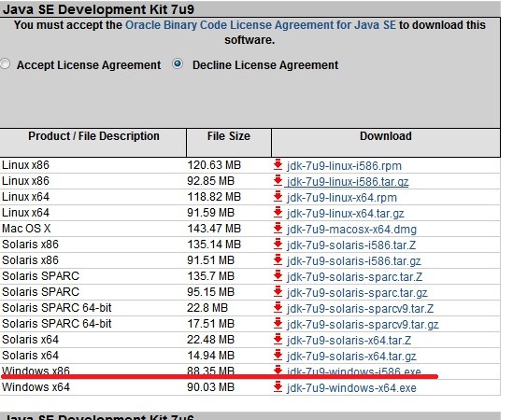This screenshot has width=513, height=420.
Task: Download jdk-7u9-windows-x64.exe file link
Action: click(351, 388)
